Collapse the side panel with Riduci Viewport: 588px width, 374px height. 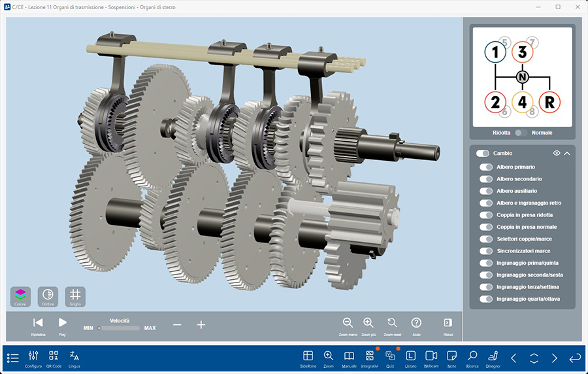[448, 323]
